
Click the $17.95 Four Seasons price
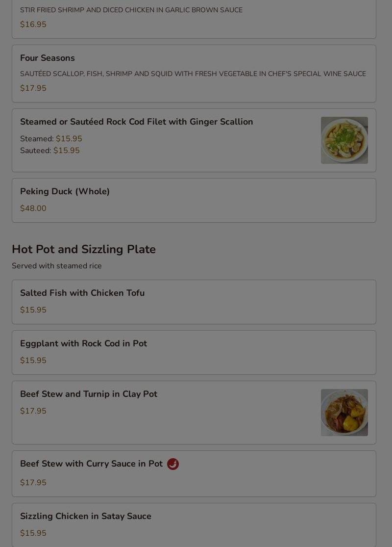(x=33, y=88)
